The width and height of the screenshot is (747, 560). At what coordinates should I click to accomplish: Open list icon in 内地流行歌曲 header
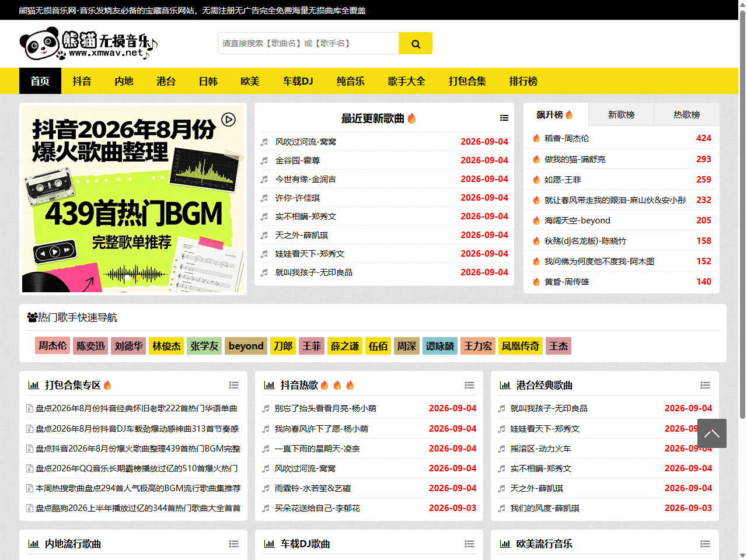pos(234,544)
